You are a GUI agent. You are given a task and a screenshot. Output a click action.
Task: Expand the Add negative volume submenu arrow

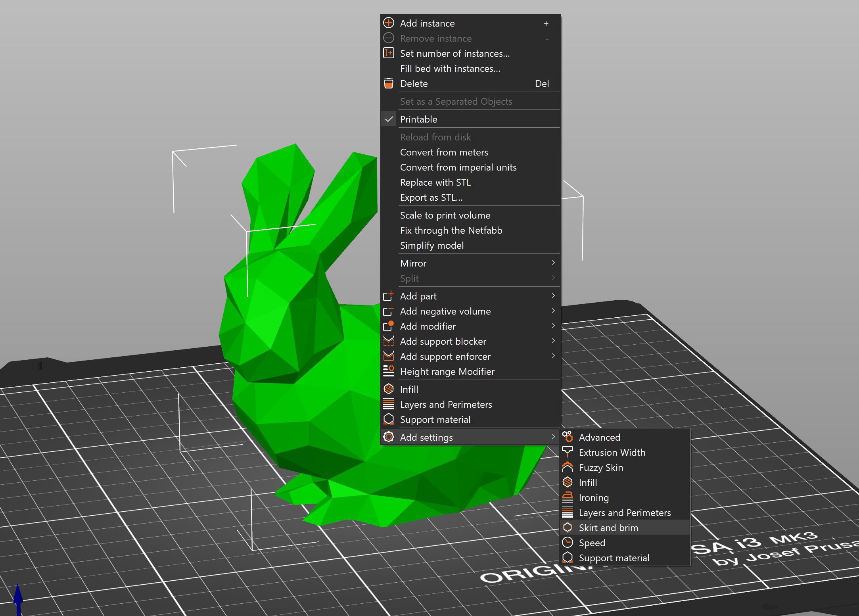(553, 311)
